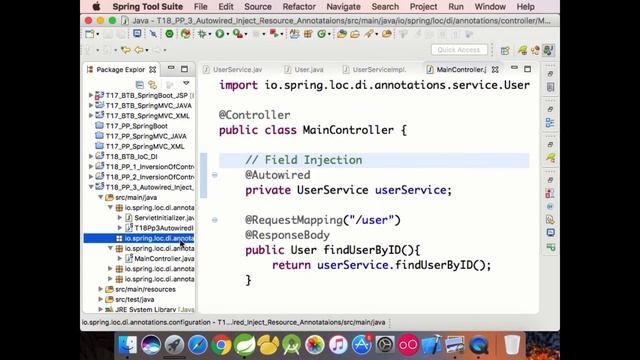
Task: Open the Package Explorer view menu triangle
Action: pos(186,83)
